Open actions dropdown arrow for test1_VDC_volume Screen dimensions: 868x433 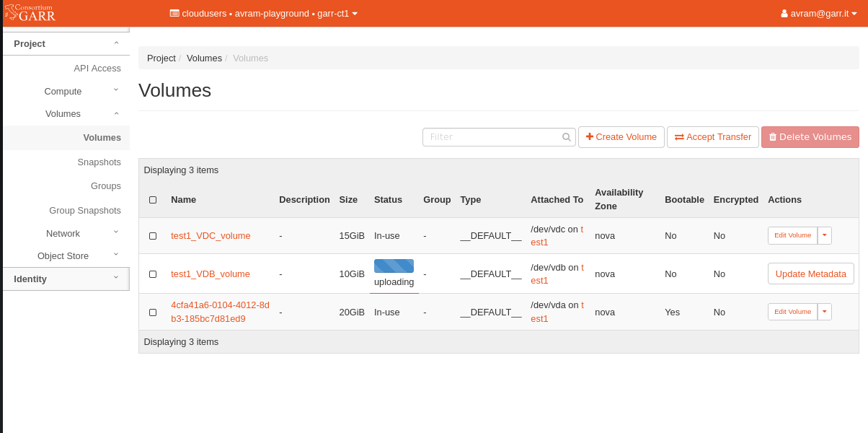[x=825, y=235]
